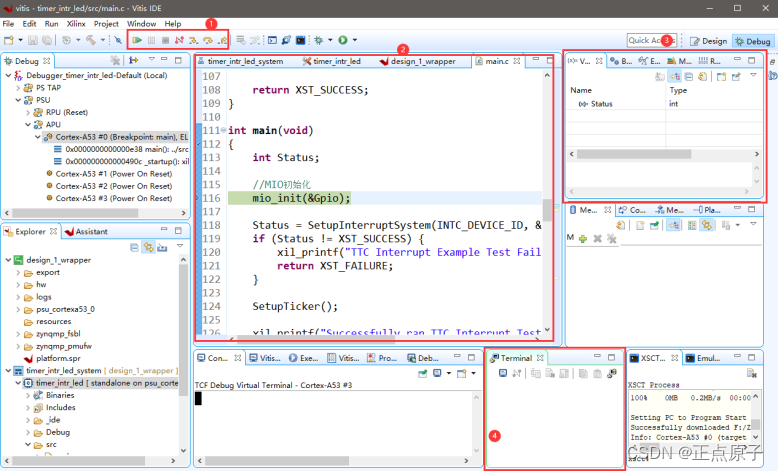Open the Xilinx menu
This screenshot has height=471, width=779.
point(75,23)
